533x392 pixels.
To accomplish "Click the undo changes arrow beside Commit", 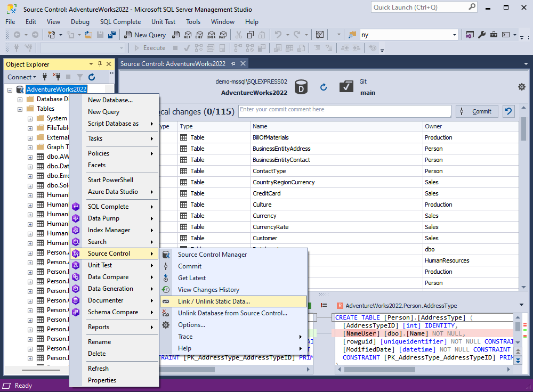I will [x=508, y=111].
